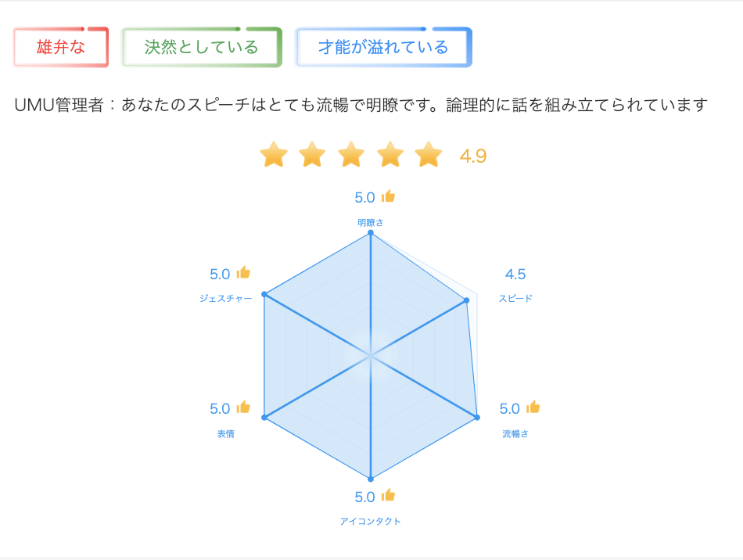The width and height of the screenshot is (743, 560).
Task: Click the 流暢さ vertex point on radar
Action: (477, 418)
